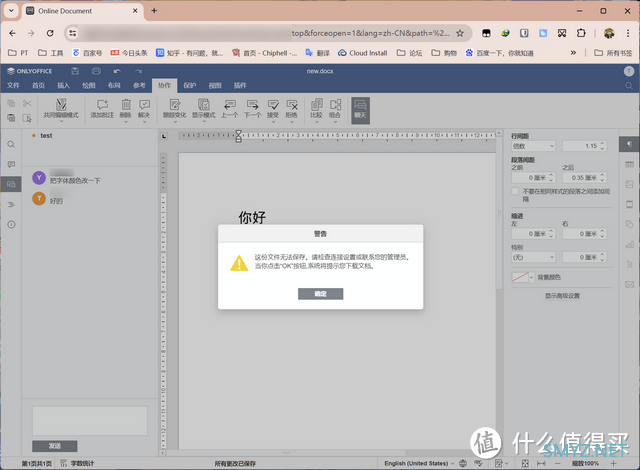Click the Cut scissors icon
The height and width of the screenshot is (470, 640).
pyautogui.click(x=27, y=103)
